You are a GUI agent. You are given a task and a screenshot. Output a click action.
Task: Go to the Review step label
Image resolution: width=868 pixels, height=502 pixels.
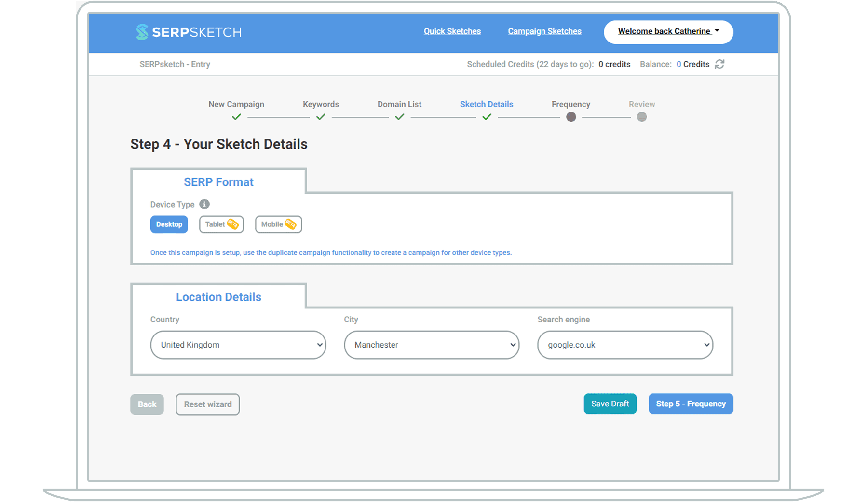(642, 104)
